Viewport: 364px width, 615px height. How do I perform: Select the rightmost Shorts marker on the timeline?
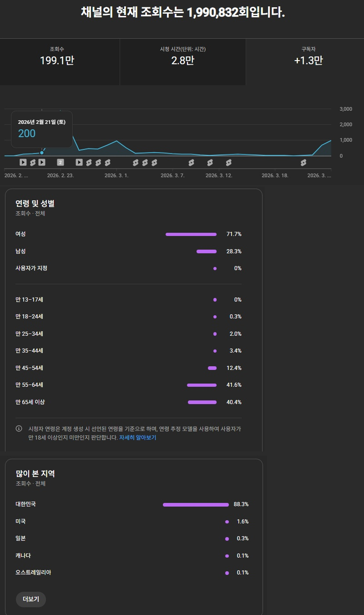point(303,162)
